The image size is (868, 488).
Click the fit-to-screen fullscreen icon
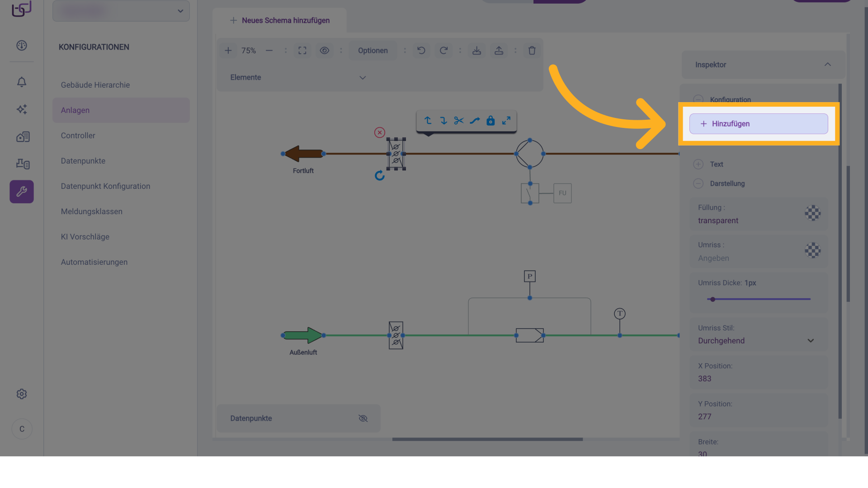[x=302, y=51]
